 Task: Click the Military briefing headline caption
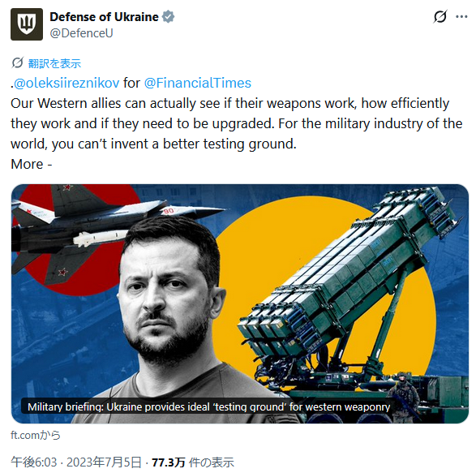click(x=209, y=406)
